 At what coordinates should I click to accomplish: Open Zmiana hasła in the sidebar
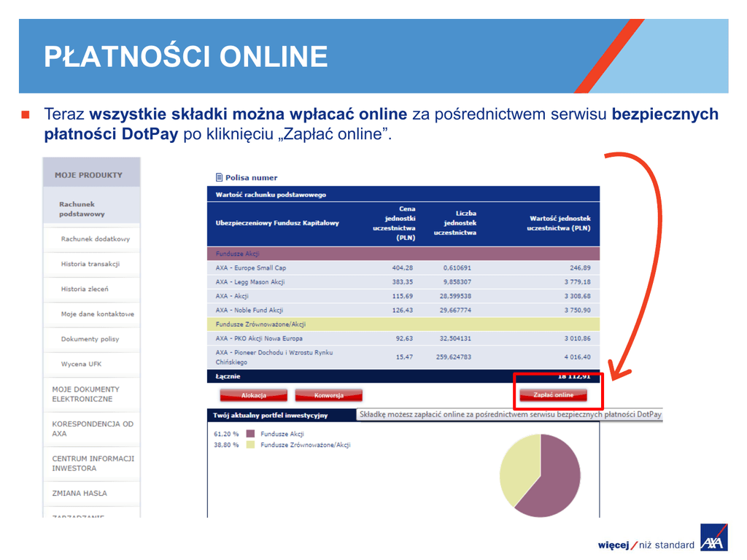pos(80,494)
